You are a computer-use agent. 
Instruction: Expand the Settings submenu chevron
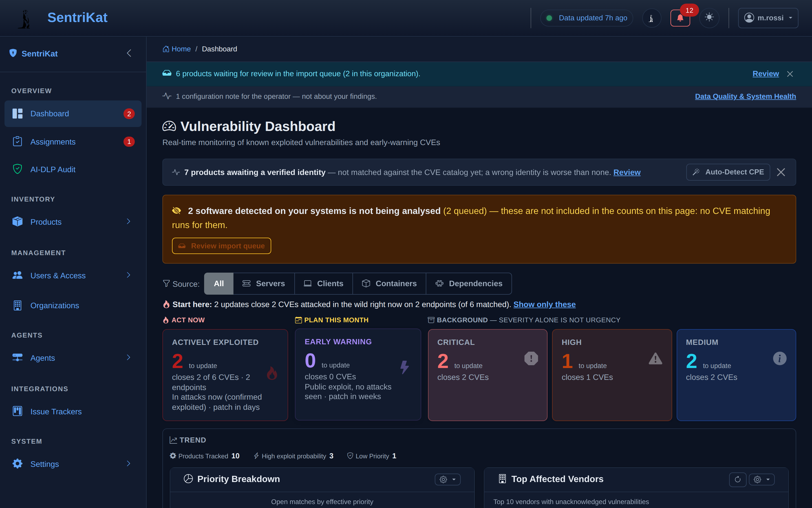point(129,463)
